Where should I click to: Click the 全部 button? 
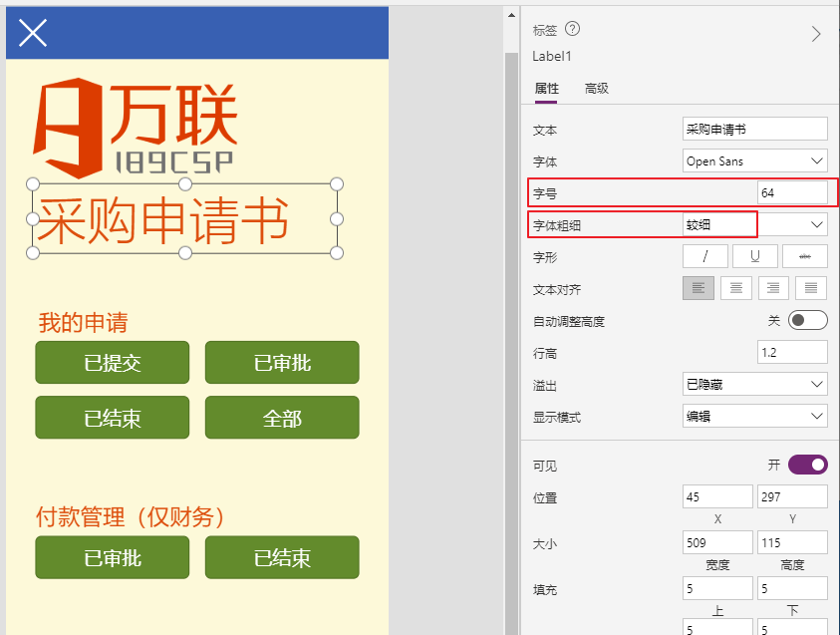coord(282,418)
